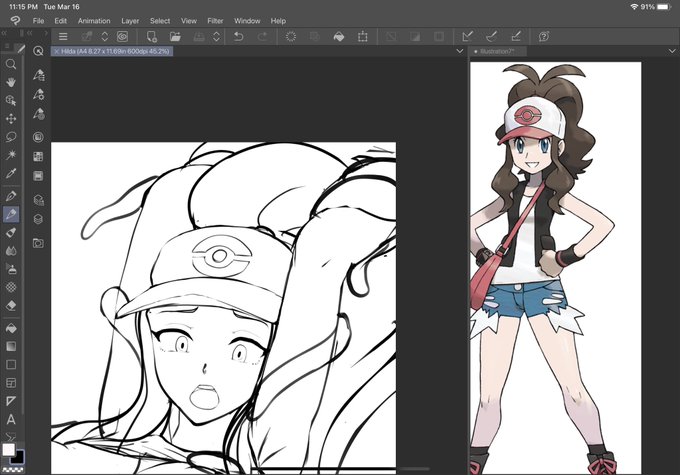Open the Animation menu
This screenshot has height=475, width=680.
[94, 21]
